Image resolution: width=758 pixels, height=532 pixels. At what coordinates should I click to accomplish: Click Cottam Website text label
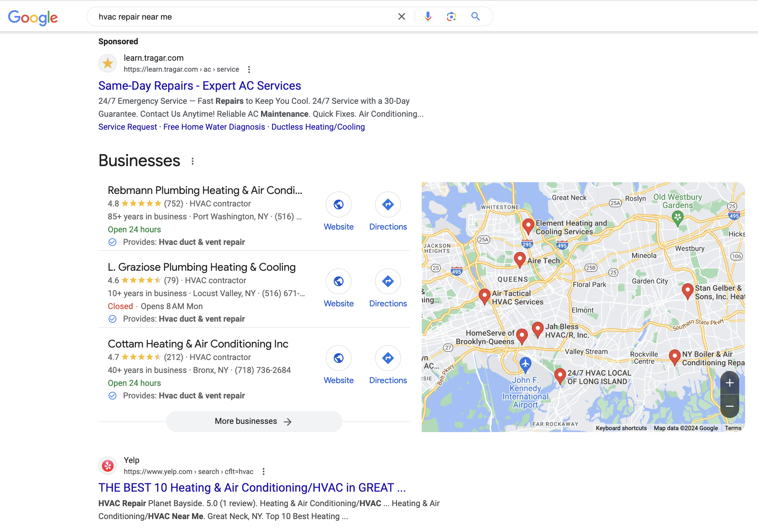click(339, 380)
